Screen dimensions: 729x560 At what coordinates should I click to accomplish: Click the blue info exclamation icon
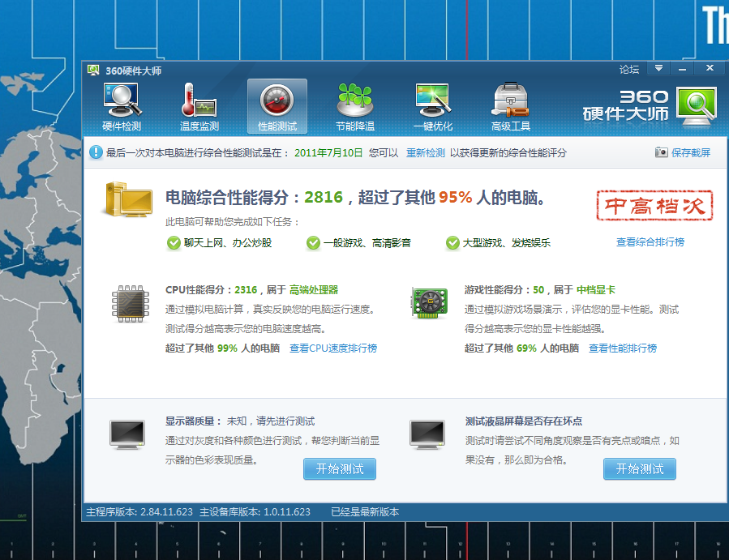click(96, 152)
